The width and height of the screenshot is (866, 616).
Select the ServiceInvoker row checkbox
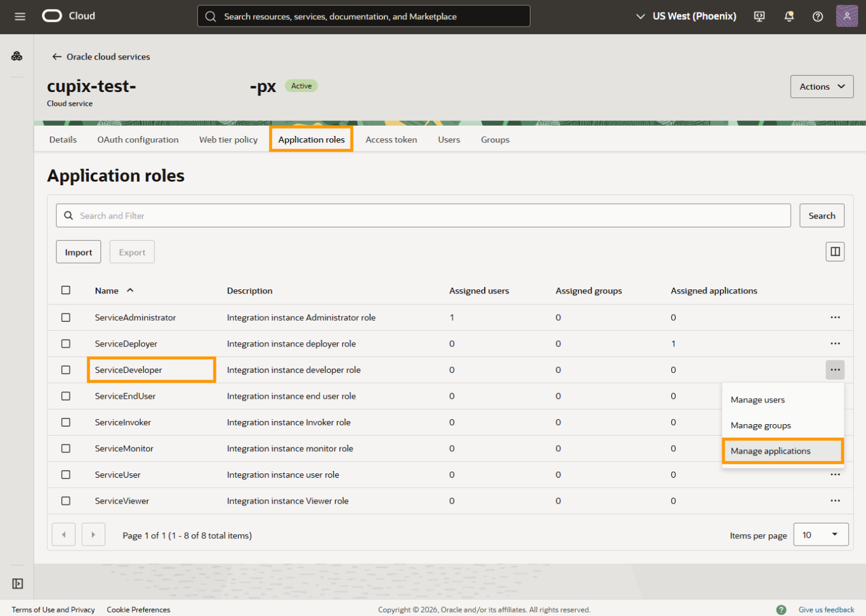[66, 422]
